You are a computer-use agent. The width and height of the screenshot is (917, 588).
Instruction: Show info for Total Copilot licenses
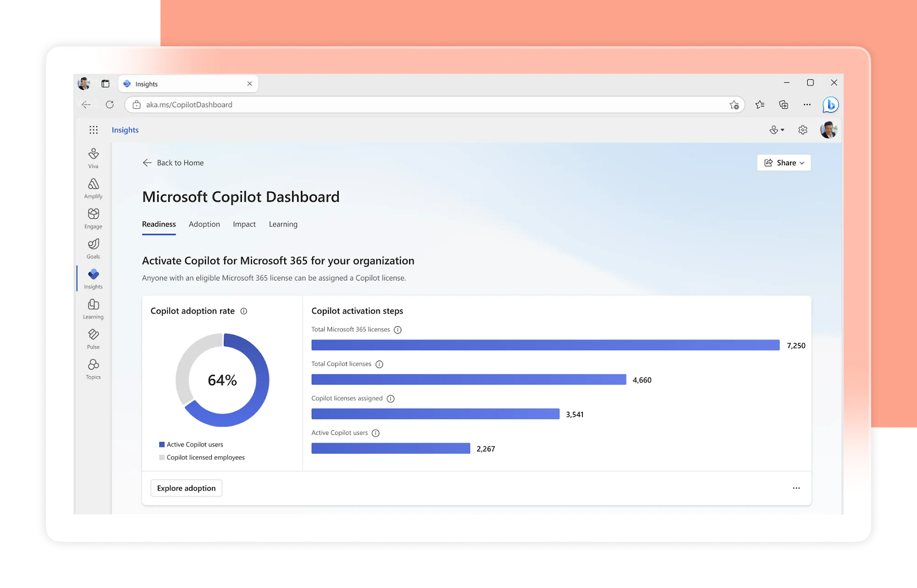click(x=379, y=364)
